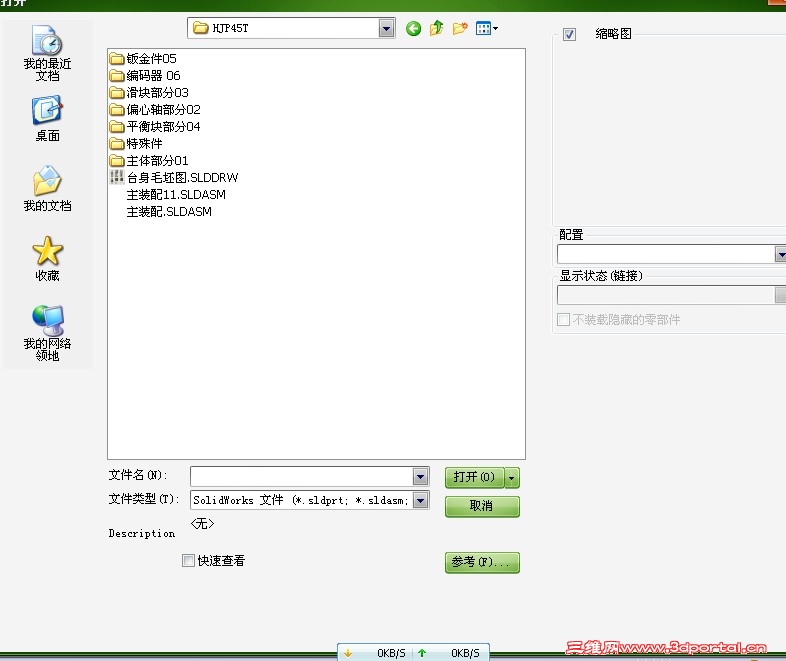Click the green Back arrow icon

413,29
